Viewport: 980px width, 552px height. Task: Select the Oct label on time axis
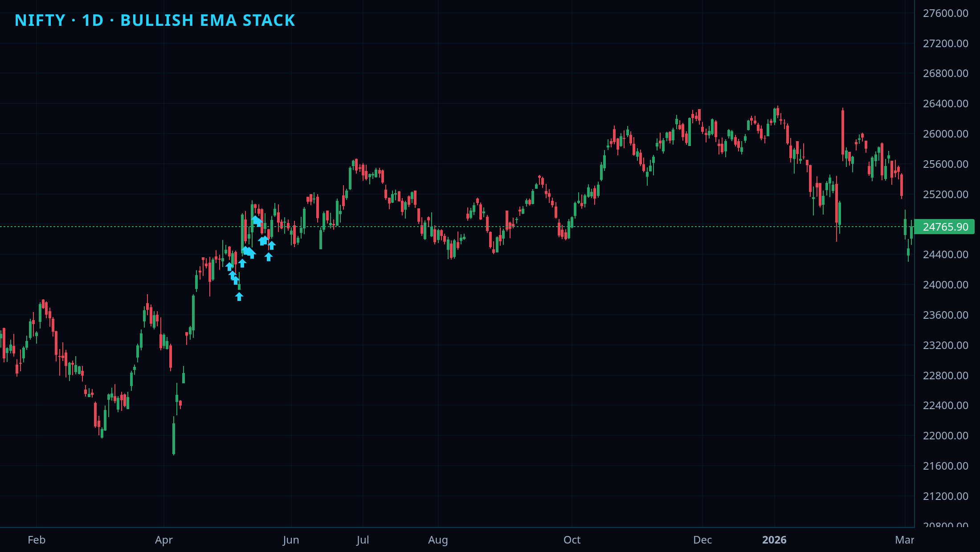tap(572, 540)
